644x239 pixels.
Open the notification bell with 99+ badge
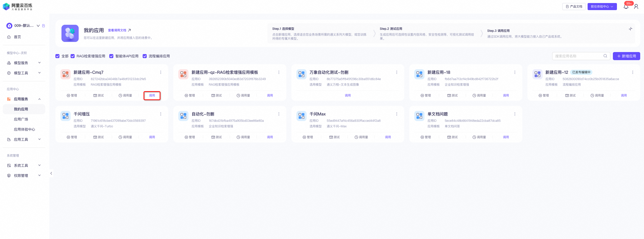point(626,6)
